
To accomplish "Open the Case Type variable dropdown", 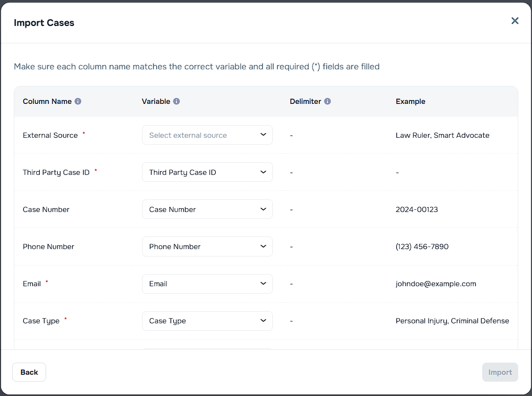I will coord(207,320).
